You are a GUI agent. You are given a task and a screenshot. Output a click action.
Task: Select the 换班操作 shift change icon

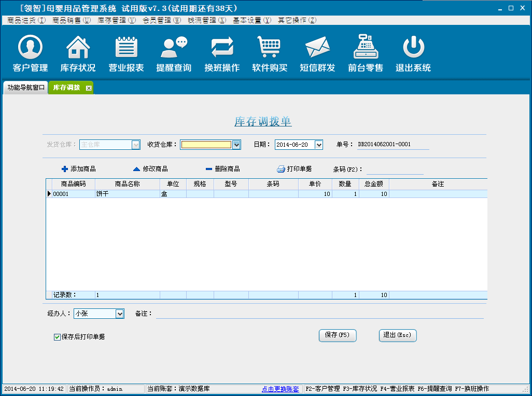(222, 48)
